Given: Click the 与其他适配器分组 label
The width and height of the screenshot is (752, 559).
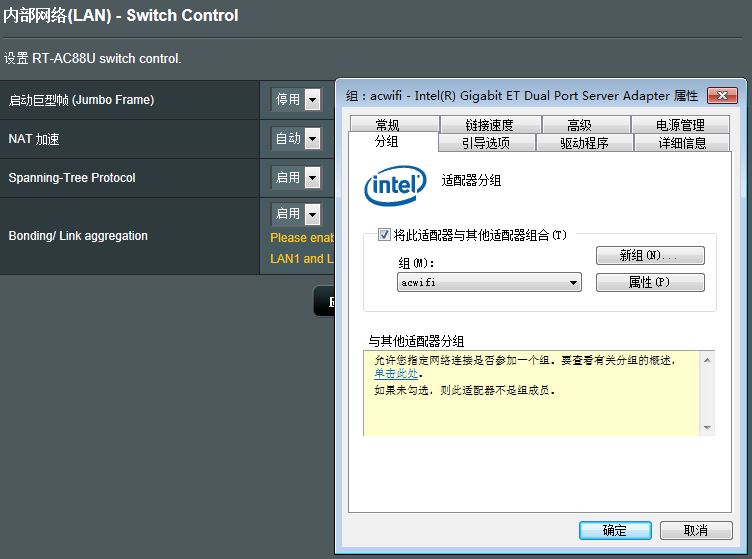Looking at the screenshot, I should click(416, 341).
